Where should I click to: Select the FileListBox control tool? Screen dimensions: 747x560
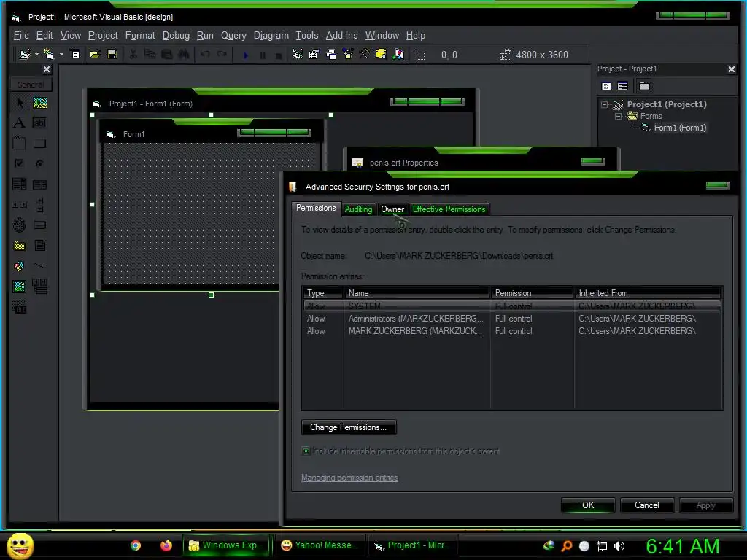[x=40, y=246]
